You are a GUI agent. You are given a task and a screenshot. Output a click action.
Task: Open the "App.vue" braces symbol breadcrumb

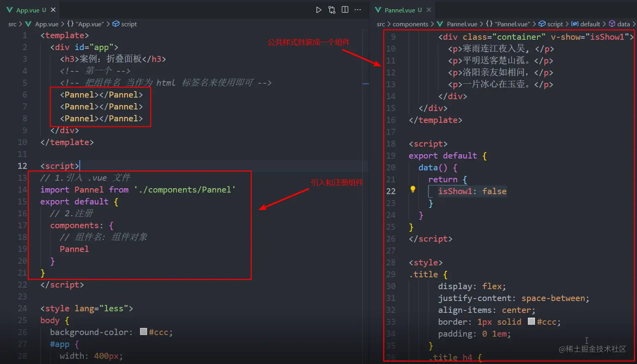85,24
